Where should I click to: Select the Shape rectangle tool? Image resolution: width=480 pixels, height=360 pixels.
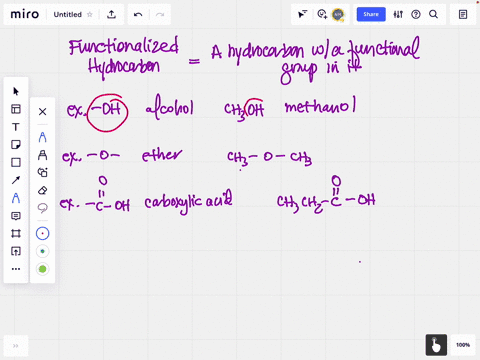pyautogui.click(x=16, y=162)
